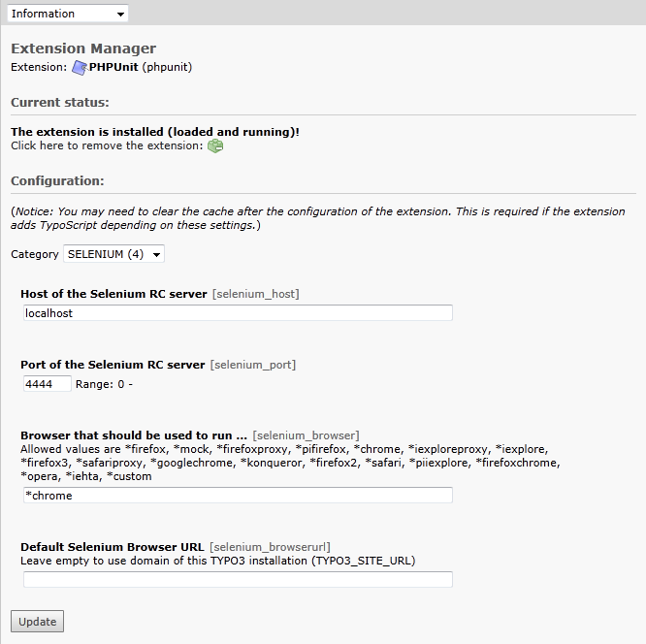Focus the empty Default Selenium Browser URL field
The height and width of the screenshot is (644, 646).
click(238, 580)
